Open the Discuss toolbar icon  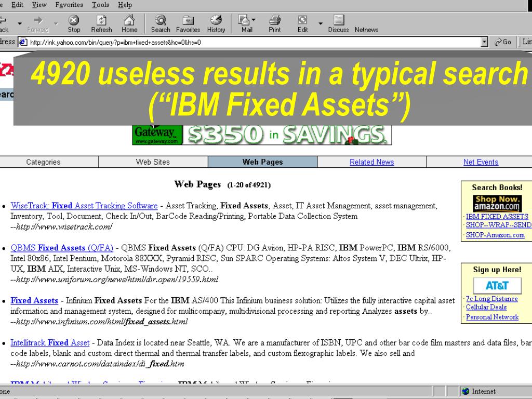tap(338, 20)
